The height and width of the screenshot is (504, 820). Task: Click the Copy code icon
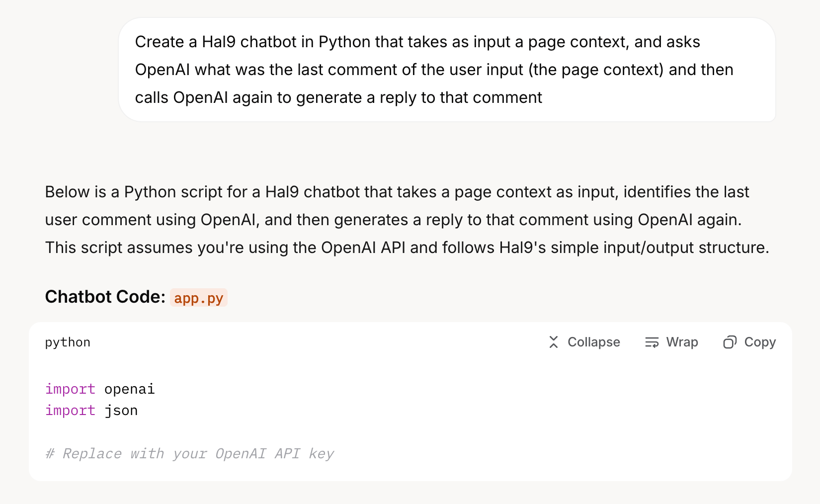[x=730, y=342]
